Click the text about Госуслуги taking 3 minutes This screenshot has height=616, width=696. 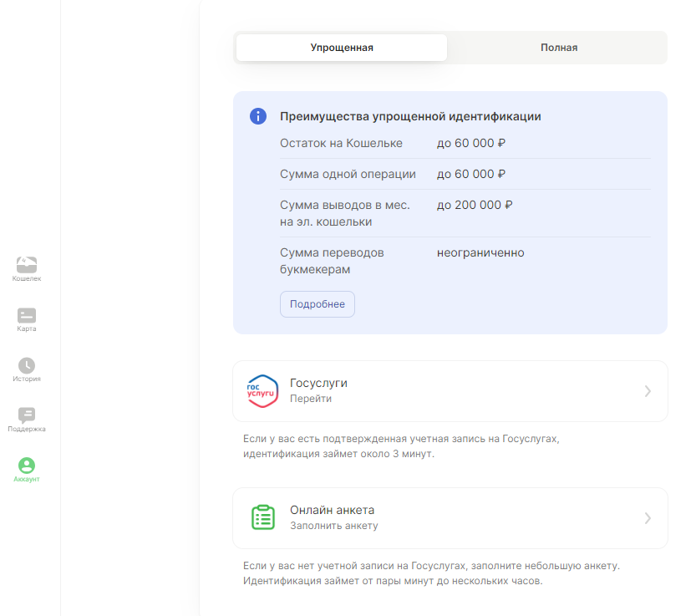click(401, 446)
